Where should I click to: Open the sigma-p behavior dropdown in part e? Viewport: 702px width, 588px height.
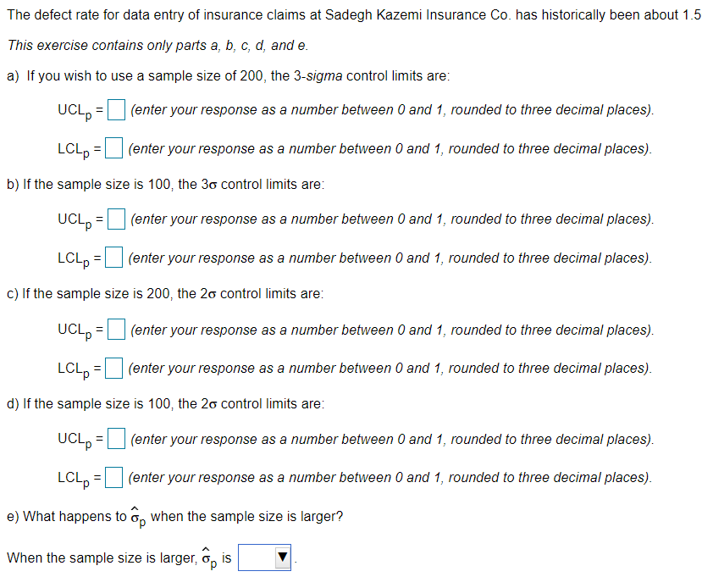(264, 557)
